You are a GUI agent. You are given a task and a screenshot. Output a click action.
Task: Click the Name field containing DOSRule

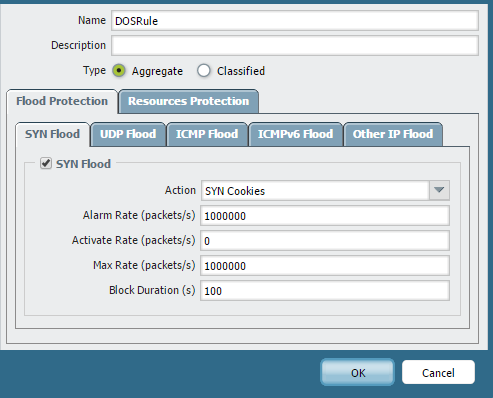tap(295, 21)
